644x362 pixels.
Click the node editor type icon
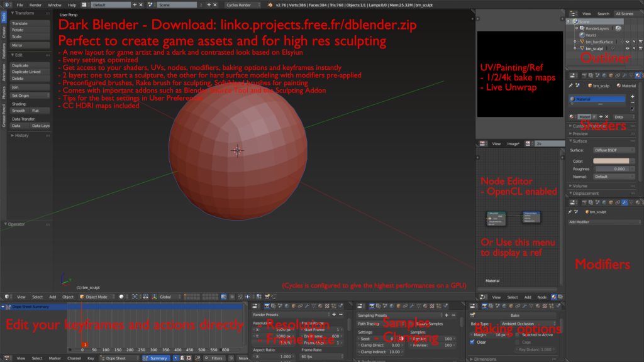point(484,297)
